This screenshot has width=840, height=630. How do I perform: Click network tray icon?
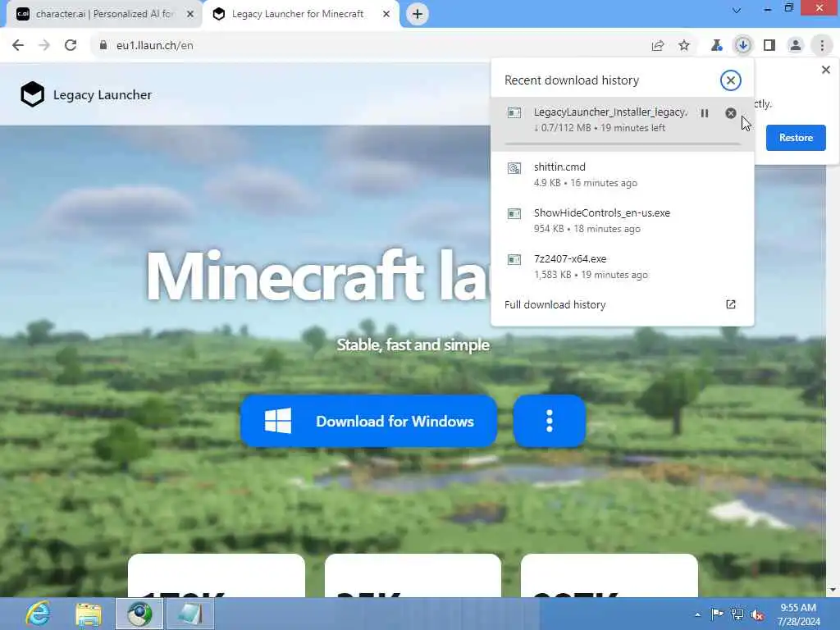(x=737, y=614)
